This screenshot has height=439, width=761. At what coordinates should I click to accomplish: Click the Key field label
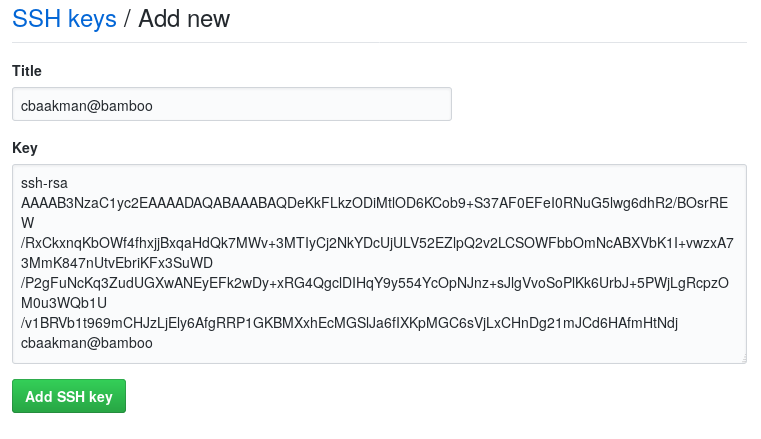25,148
